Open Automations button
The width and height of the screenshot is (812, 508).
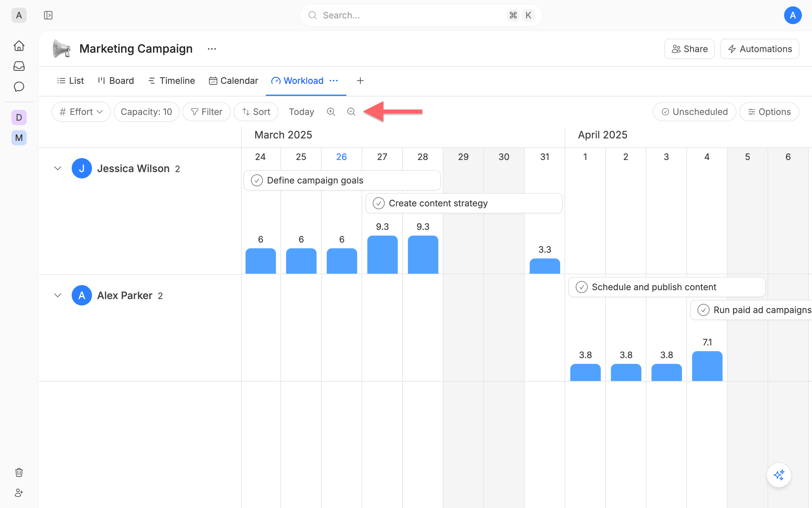click(x=759, y=49)
